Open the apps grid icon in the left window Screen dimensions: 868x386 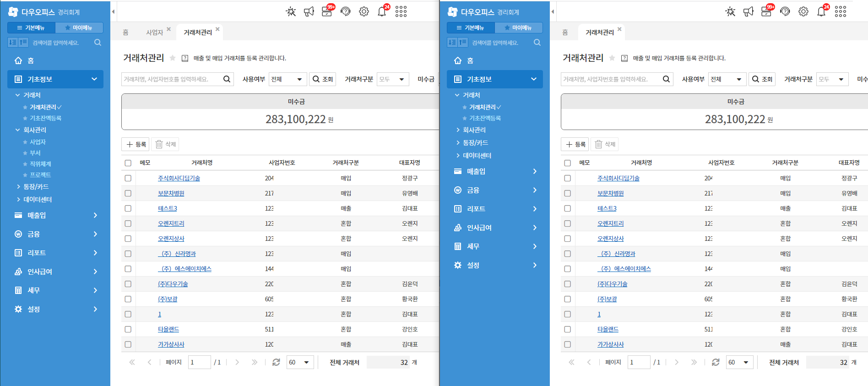pos(401,12)
